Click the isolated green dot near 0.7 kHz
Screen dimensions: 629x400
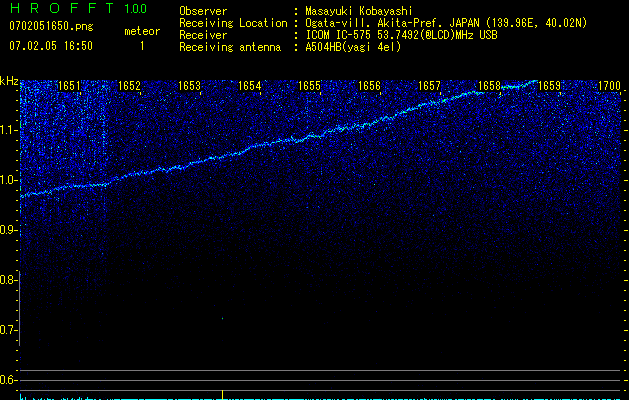click(222, 319)
